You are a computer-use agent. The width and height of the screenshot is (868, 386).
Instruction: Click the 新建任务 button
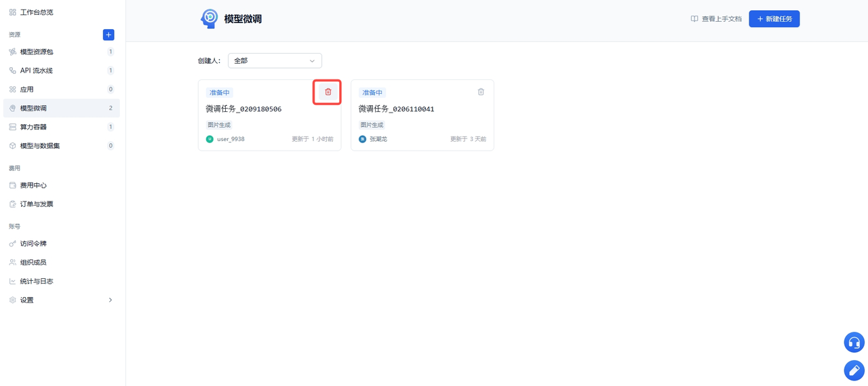click(x=774, y=19)
